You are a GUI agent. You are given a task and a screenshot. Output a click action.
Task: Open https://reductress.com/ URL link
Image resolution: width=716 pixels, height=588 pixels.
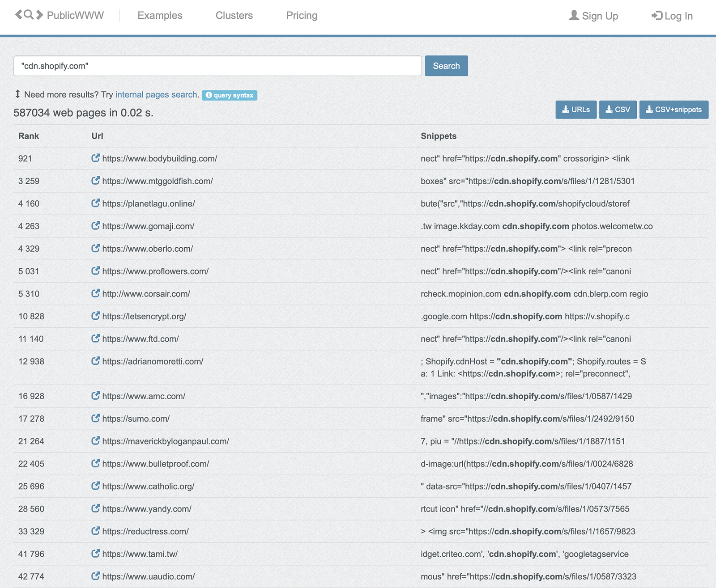click(145, 532)
